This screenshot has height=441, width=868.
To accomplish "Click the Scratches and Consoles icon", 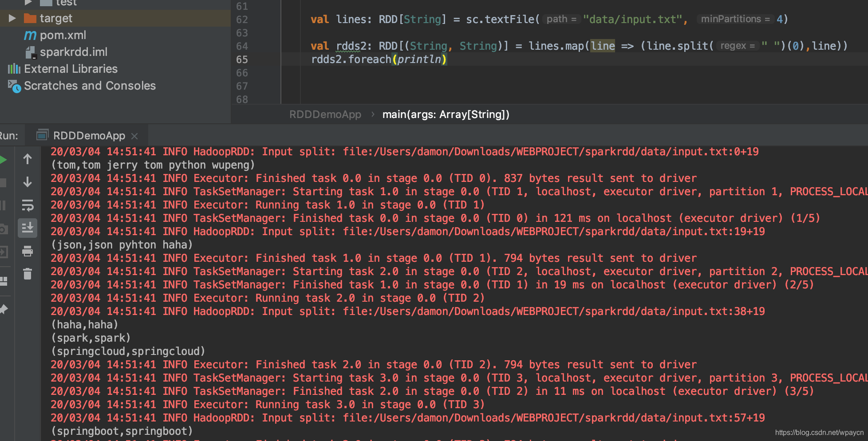I will pos(14,86).
